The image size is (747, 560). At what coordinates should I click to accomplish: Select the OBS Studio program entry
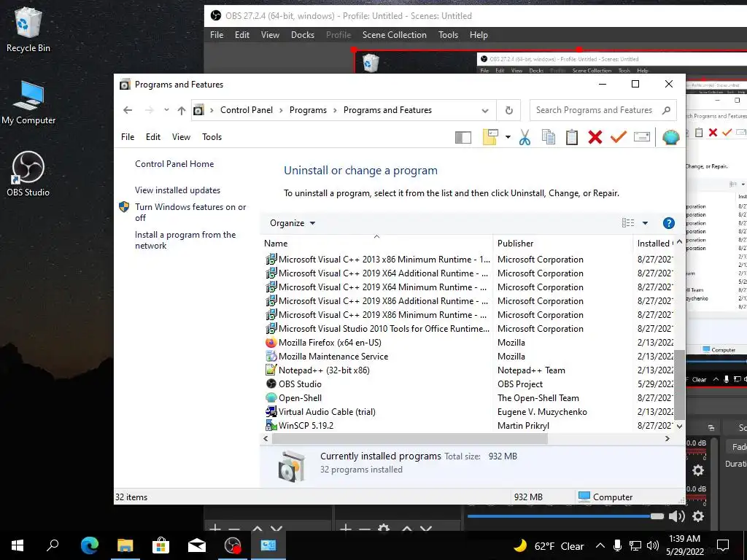point(300,384)
